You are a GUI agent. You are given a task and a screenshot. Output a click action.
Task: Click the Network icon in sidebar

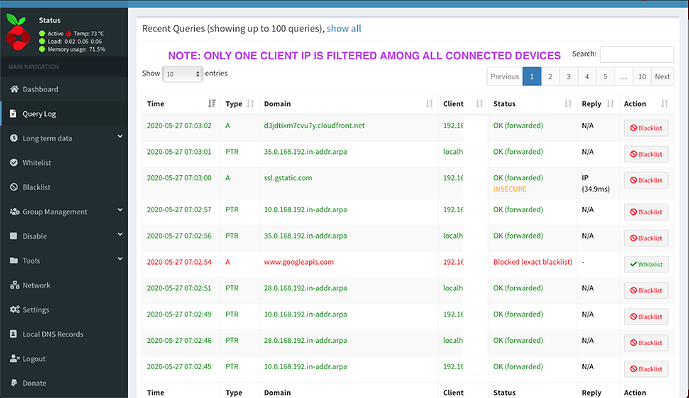[14, 285]
